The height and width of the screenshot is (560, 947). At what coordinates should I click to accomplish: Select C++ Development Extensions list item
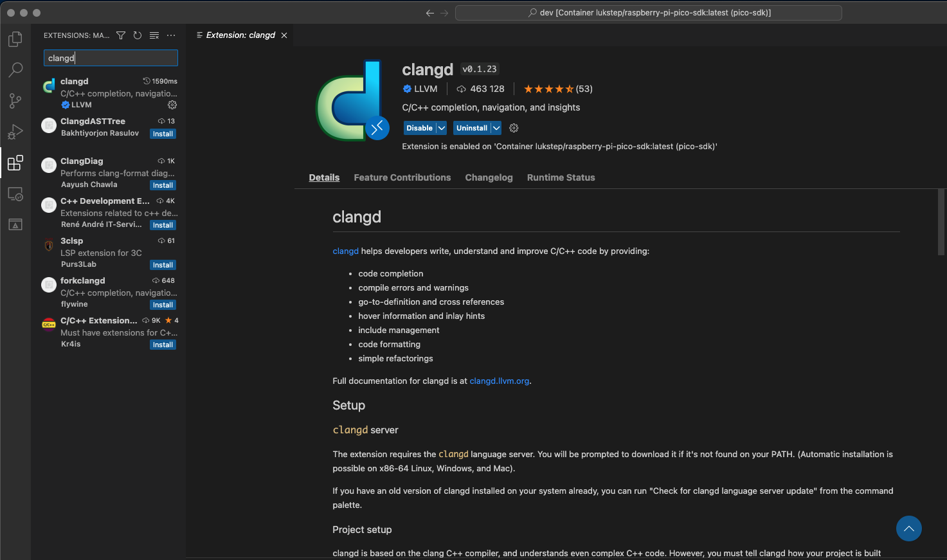coord(109,213)
